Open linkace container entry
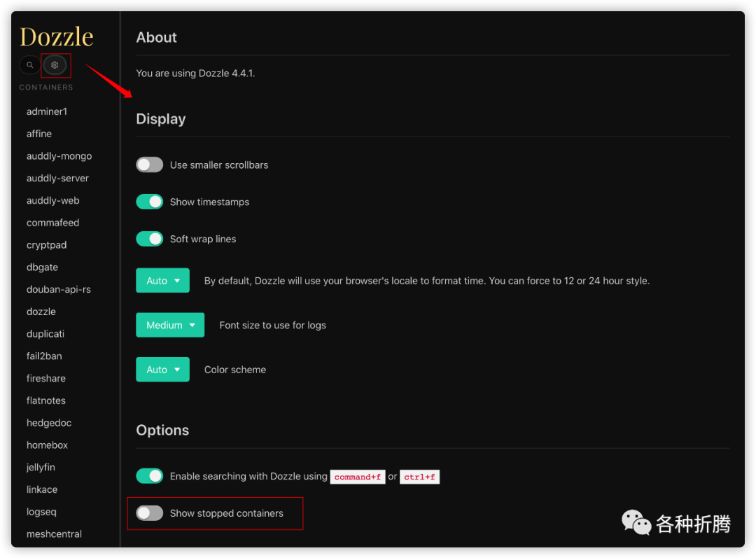The image size is (756, 558). click(x=41, y=489)
